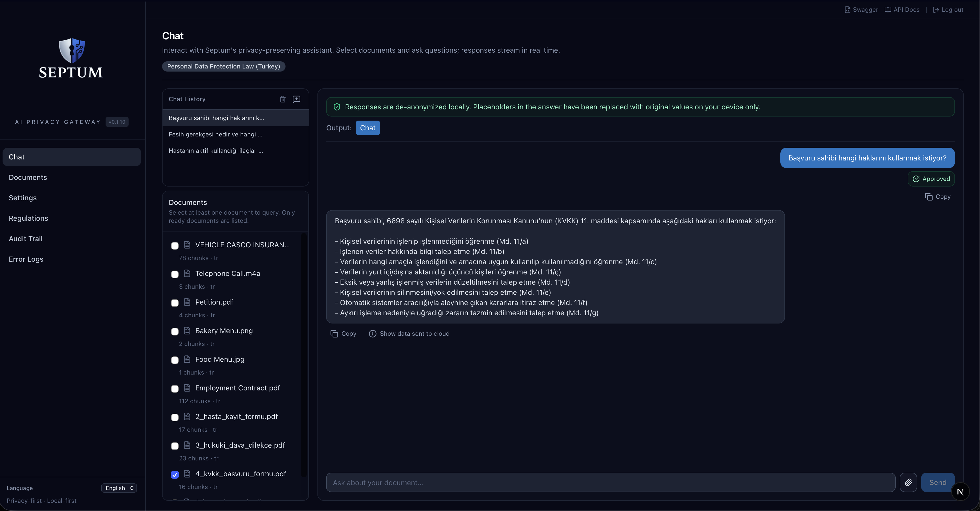The height and width of the screenshot is (511, 980).
Task: Open Swagger from top bar
Action: click(x=861, y=9)
